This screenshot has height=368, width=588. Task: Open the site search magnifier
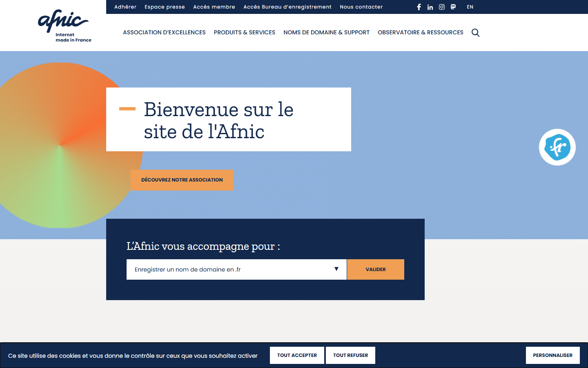point(475,33)
